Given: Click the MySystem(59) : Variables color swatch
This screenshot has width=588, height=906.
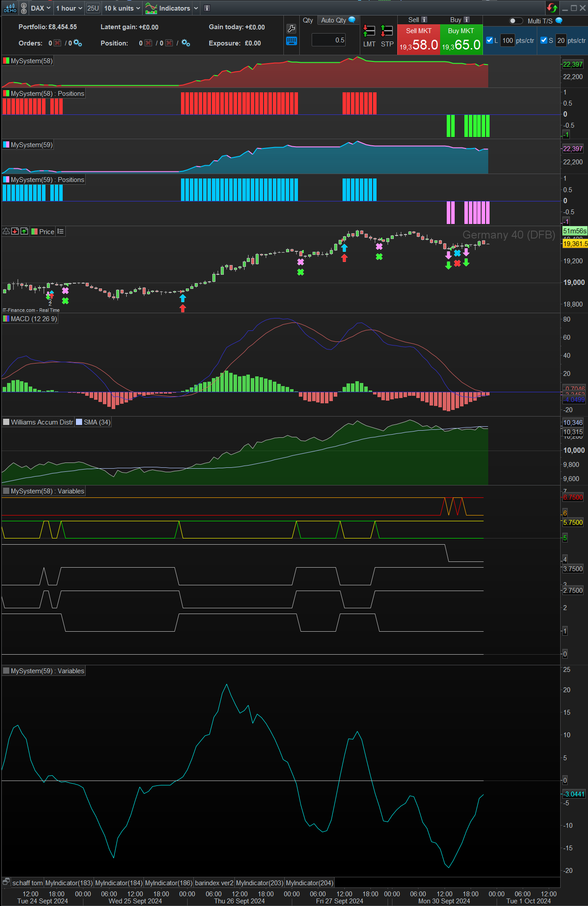Looking at the screenshot, I should click(6, 671).
